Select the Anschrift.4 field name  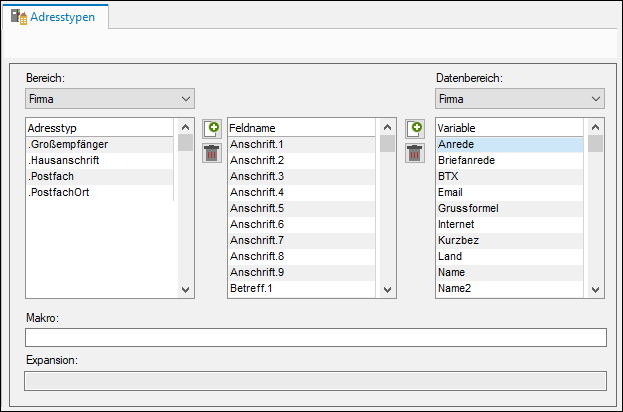302,192
